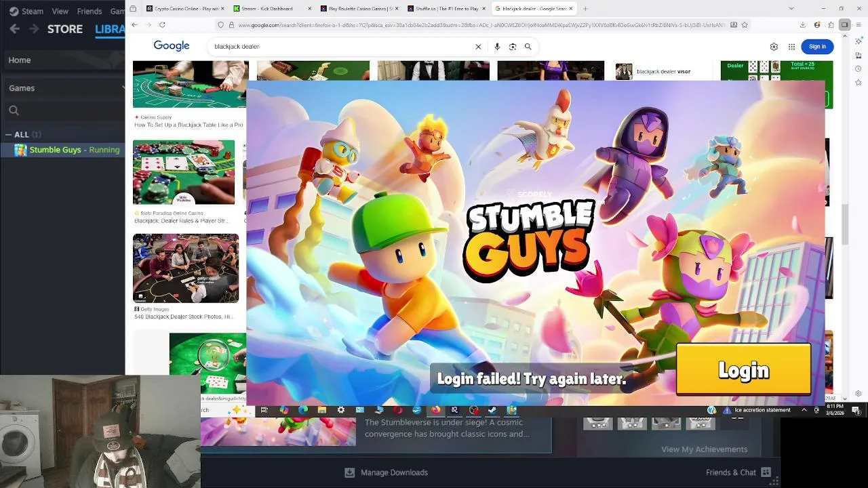The width and height of the screenshot is (868, 488).
Task: Open Steam menu in Steam window
Action: pyautogui.click(x=26, y=11)
